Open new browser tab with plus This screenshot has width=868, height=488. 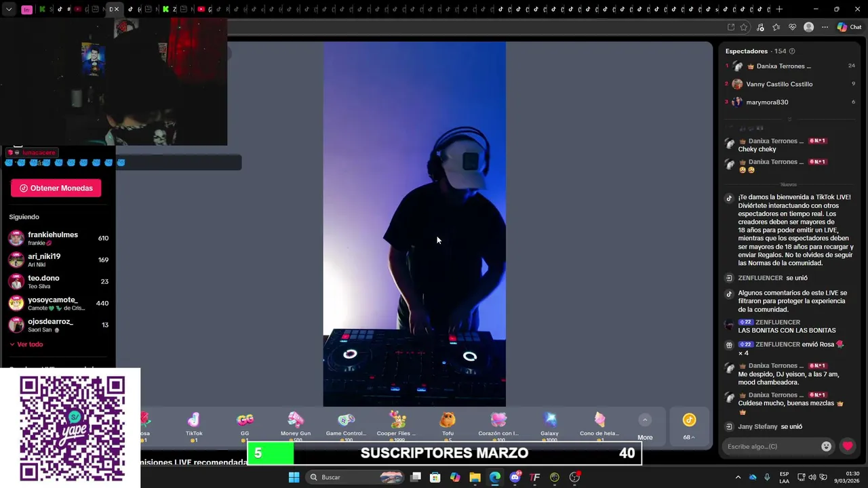pos(779,9)
